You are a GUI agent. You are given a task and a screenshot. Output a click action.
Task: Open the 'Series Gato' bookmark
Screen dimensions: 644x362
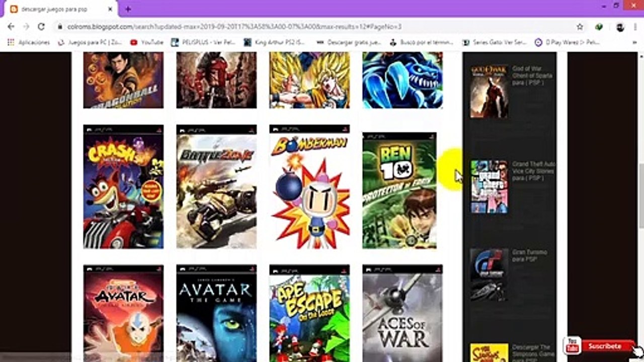pos(494,43)
